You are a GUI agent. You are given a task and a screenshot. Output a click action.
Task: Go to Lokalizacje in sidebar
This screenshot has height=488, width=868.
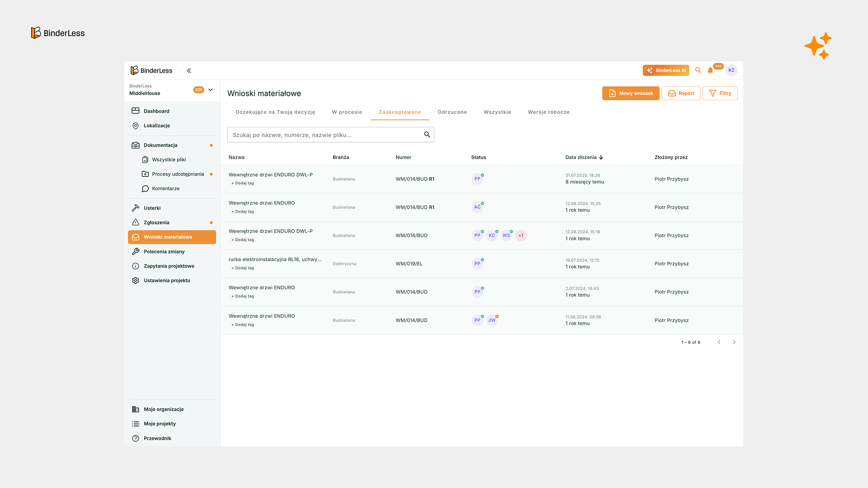tap(156, 126)
